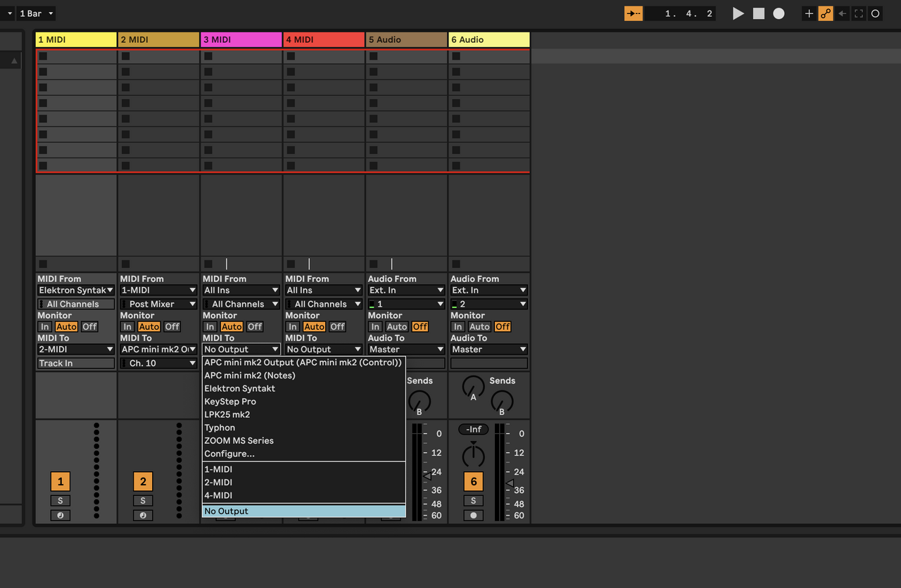The width and height of the screenshot is (901, 588).
Task: Click the Re-enable Automation back arrow
Action: point(843,13)
